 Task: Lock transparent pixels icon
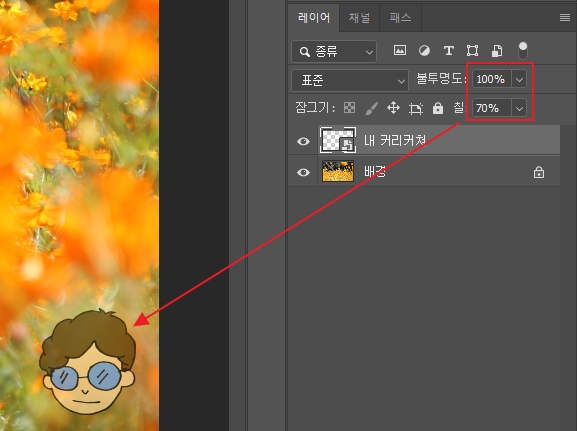pos(349,108)
